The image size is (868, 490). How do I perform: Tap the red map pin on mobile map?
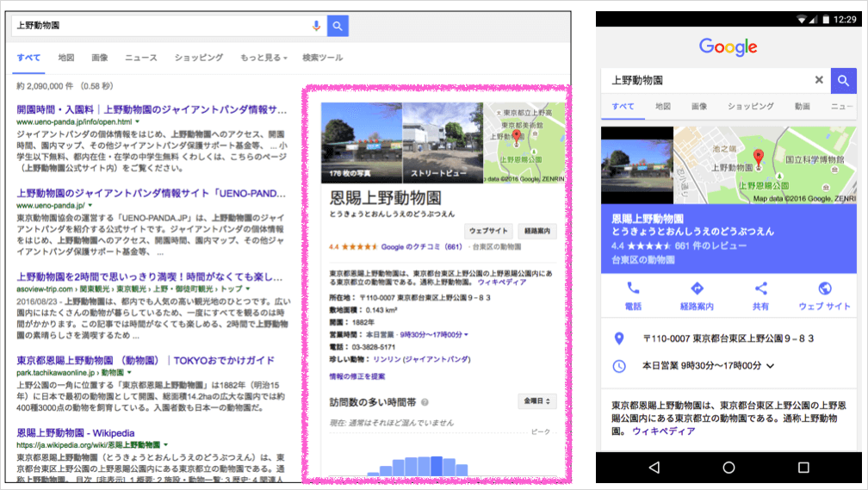click(759, 156)
